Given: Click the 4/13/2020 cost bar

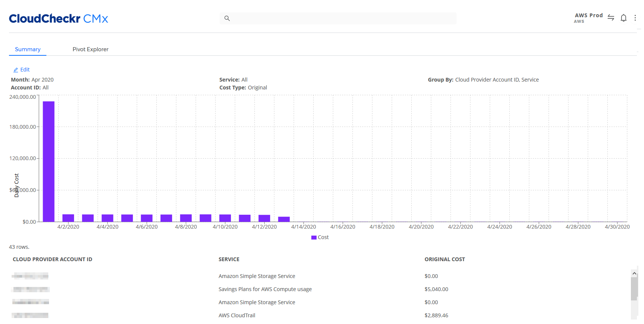Looking at the screenshot, I should click(284, 219).
